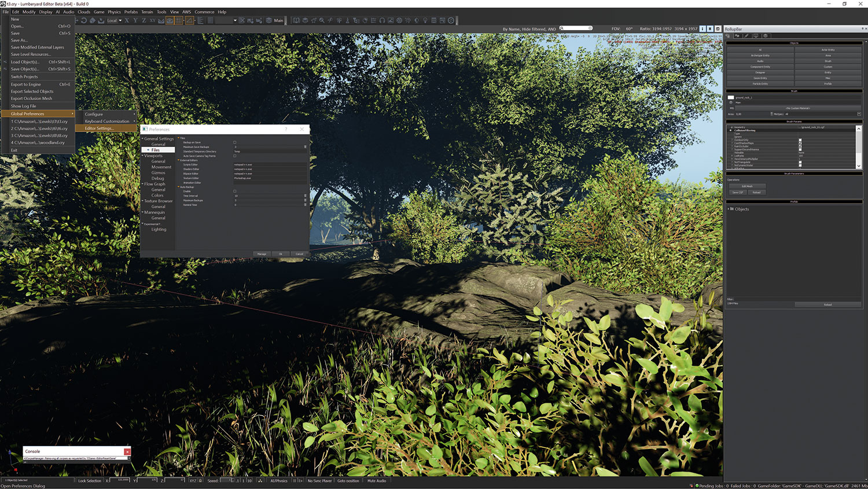Click the book icon in right toolbar group

(x=296, y=20)
